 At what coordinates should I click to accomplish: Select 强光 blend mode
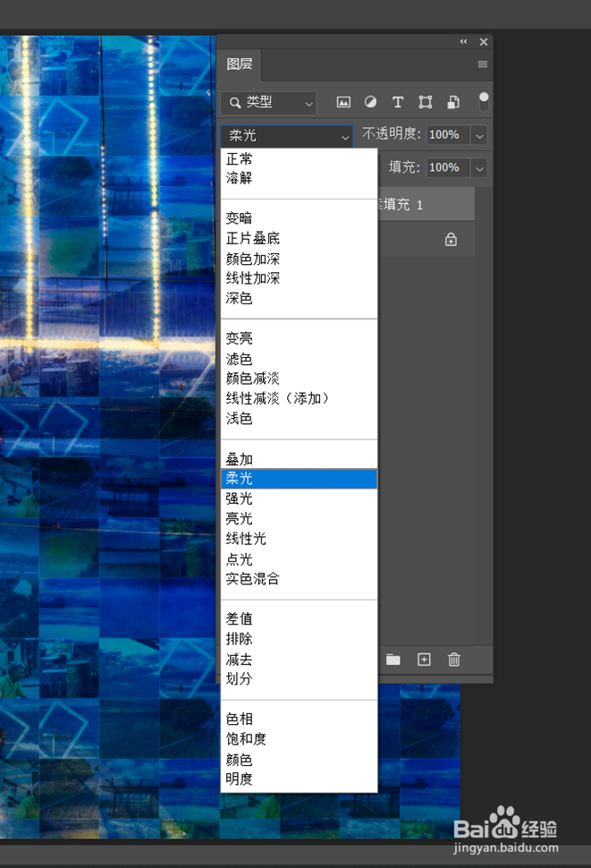300,498
